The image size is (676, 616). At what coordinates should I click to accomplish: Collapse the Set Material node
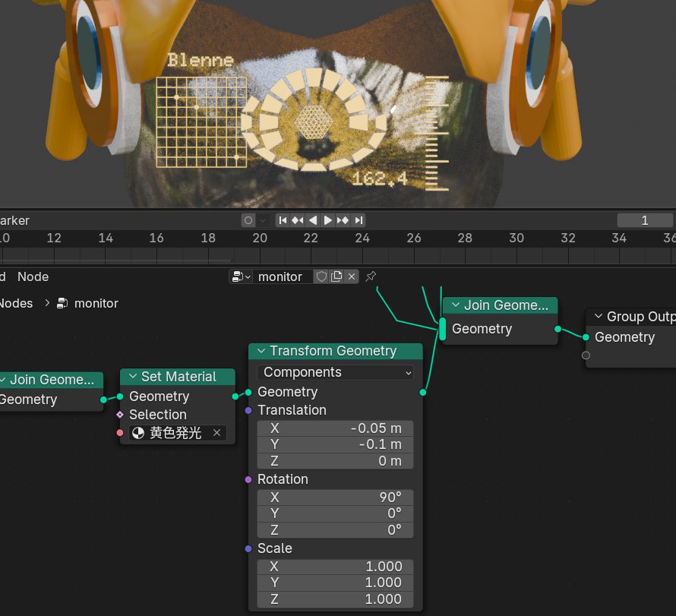(133, 377)
